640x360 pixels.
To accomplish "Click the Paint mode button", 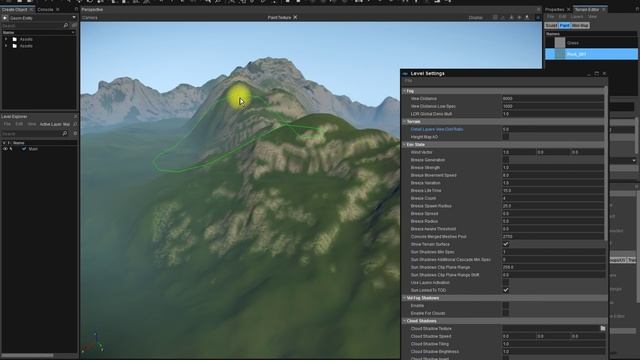I will coord(564,25).
